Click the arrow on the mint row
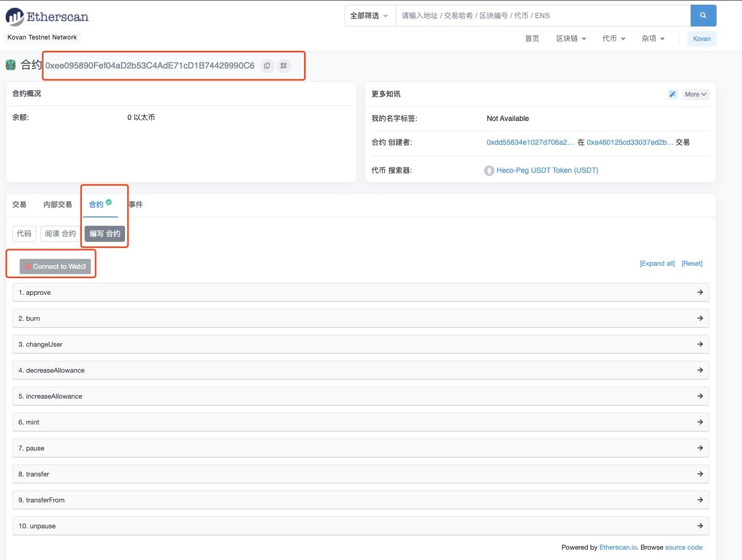 [700, 422]
